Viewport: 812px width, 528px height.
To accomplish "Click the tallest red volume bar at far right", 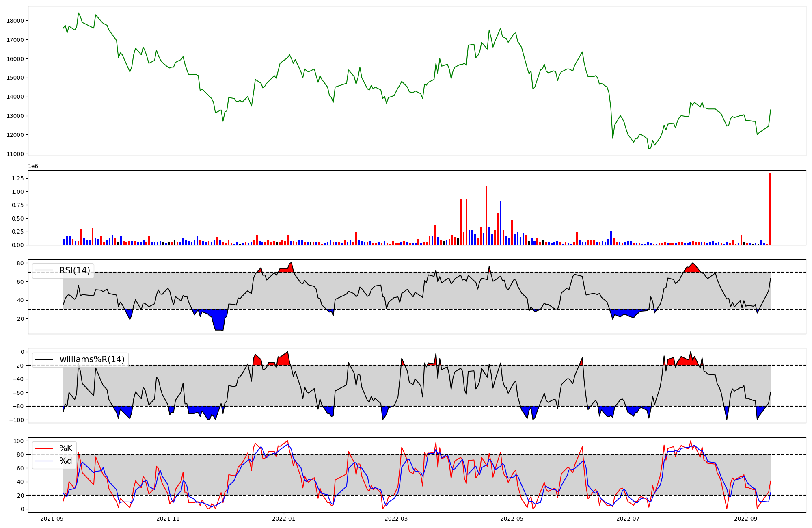I will pyautogui.click(x=769, y=209).
